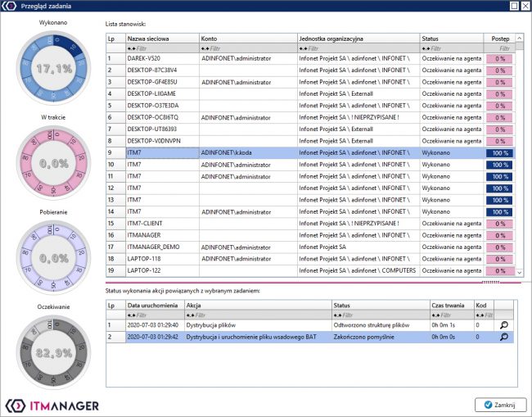Click 100 % progress bar of row 9

point(498,153)
